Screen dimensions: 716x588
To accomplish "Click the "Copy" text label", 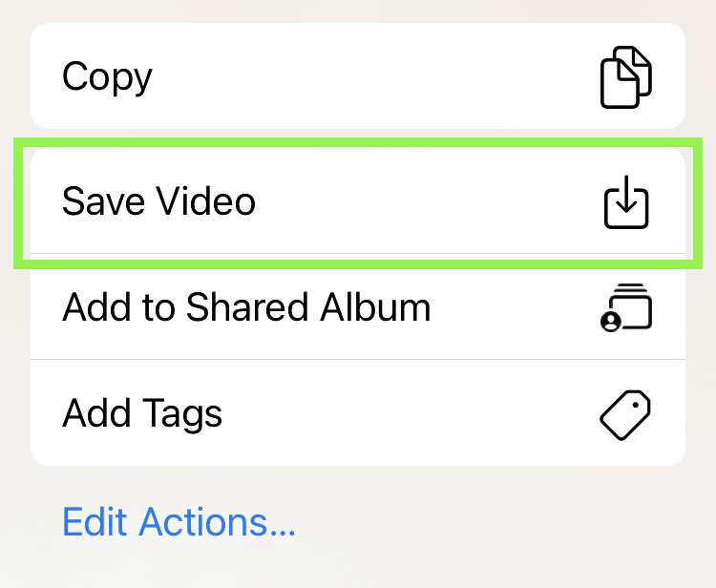I will [x=107, y=76].
